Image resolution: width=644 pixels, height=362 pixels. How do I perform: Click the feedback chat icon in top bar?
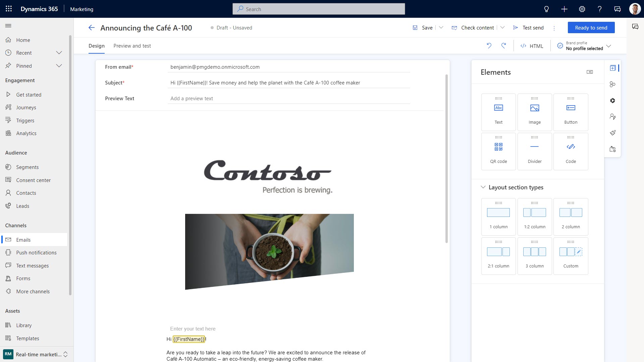pos(617,9)
